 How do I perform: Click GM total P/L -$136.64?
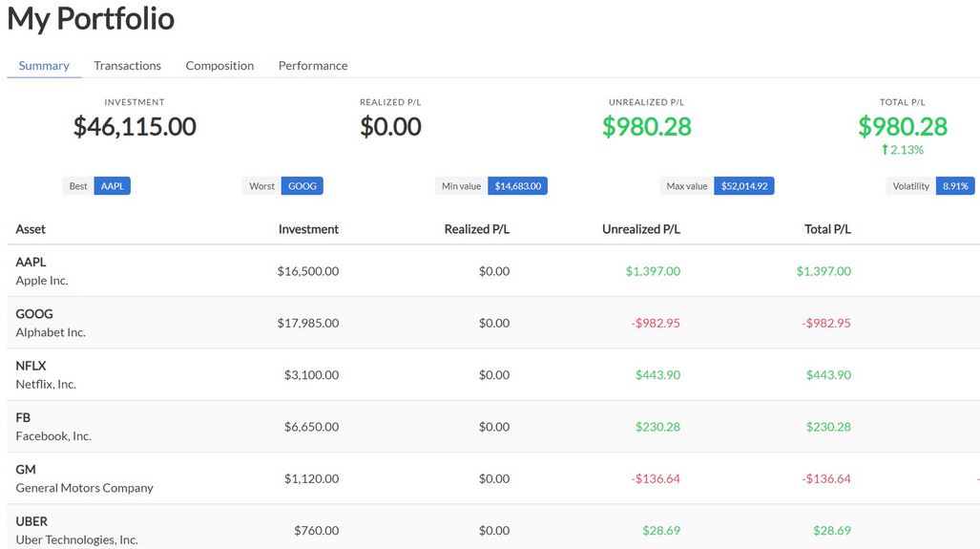coord(826,479)
